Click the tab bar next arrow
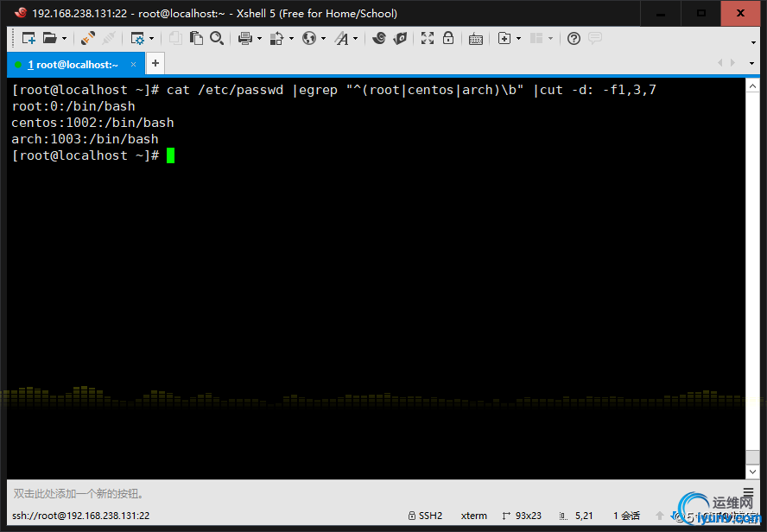The image size is (767, 532). click(x=732, y=62)
